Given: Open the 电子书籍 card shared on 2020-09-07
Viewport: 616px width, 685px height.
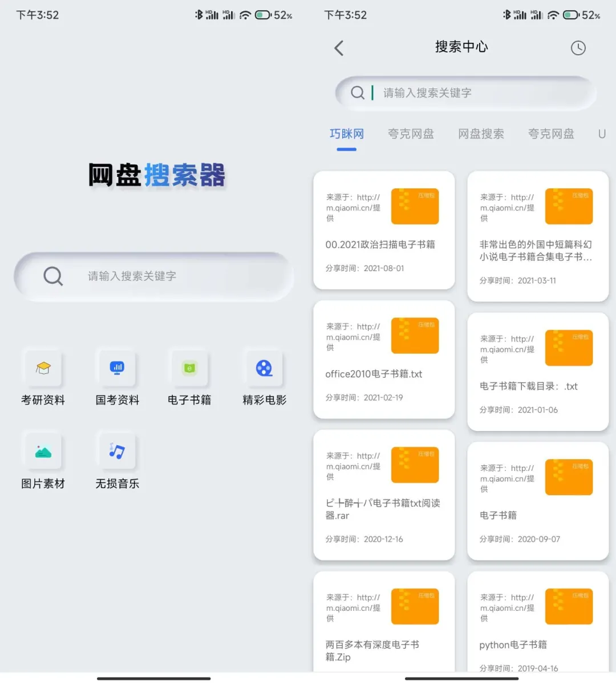Looking at the screenshot, I should [537, 499].
